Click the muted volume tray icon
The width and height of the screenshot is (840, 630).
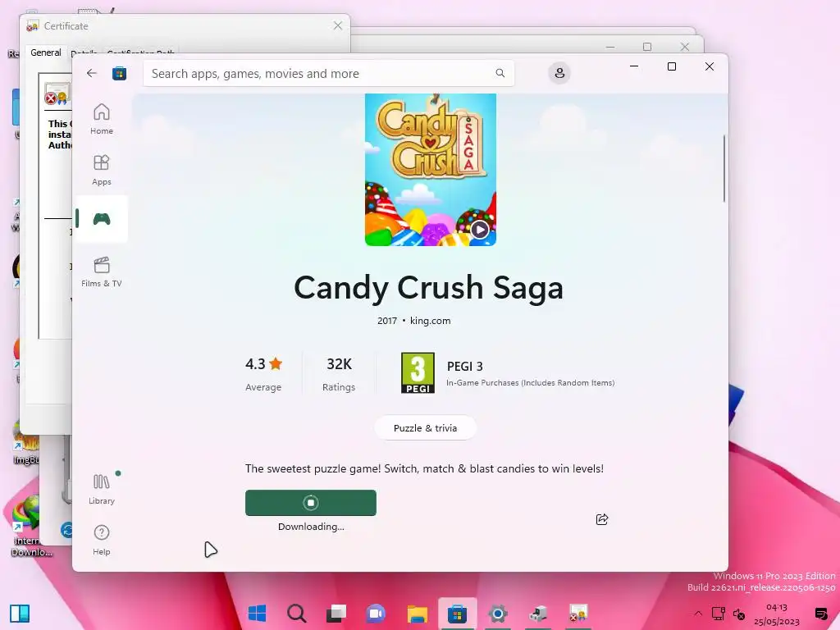pyautogui.click(x=739, y=614)
